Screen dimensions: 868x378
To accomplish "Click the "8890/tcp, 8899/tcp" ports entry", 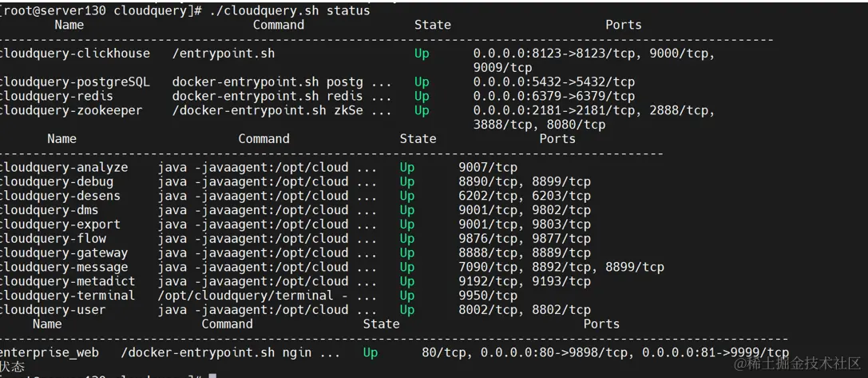I will tap(525, 181).
